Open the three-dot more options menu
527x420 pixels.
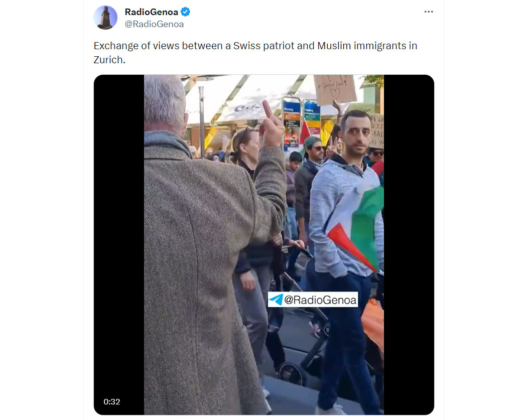429,12
